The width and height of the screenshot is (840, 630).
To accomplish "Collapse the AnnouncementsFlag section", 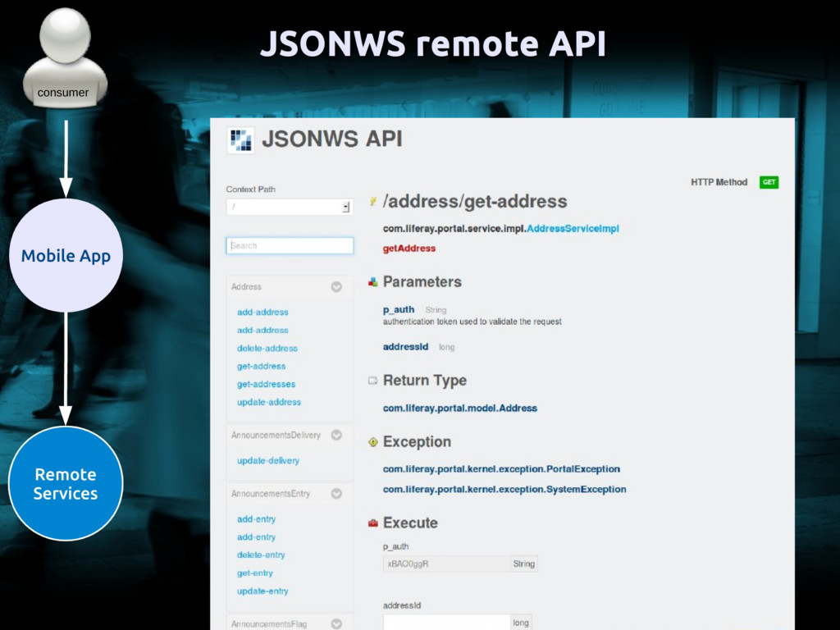I will 336,624.
